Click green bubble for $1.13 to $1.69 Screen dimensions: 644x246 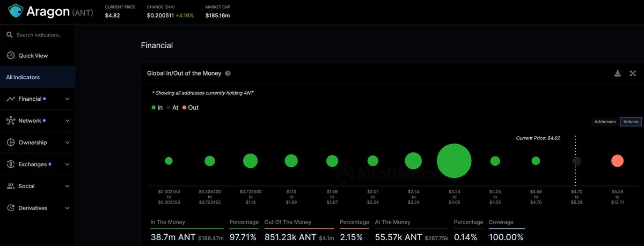coord(291,161)
